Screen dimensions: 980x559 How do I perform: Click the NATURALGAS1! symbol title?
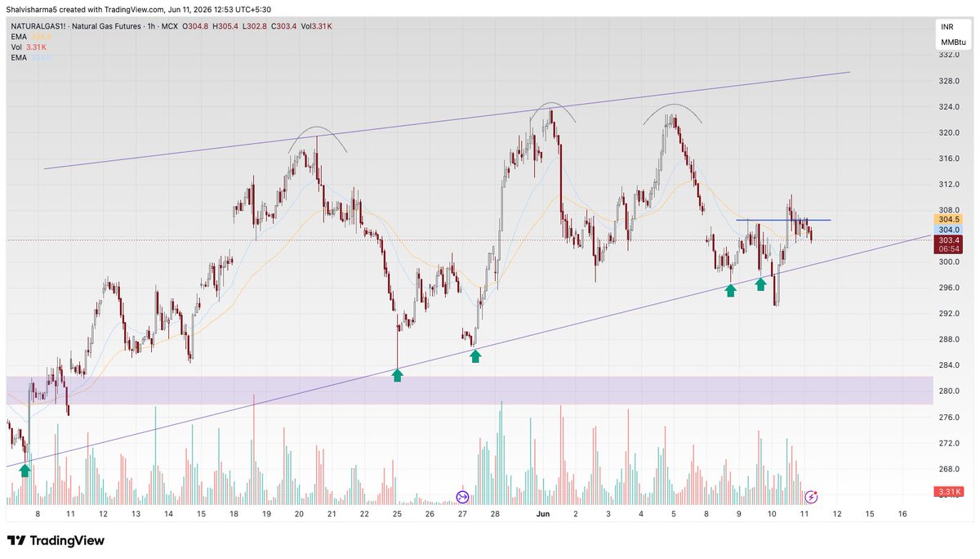pyautogui.click(x=38, y=26)
